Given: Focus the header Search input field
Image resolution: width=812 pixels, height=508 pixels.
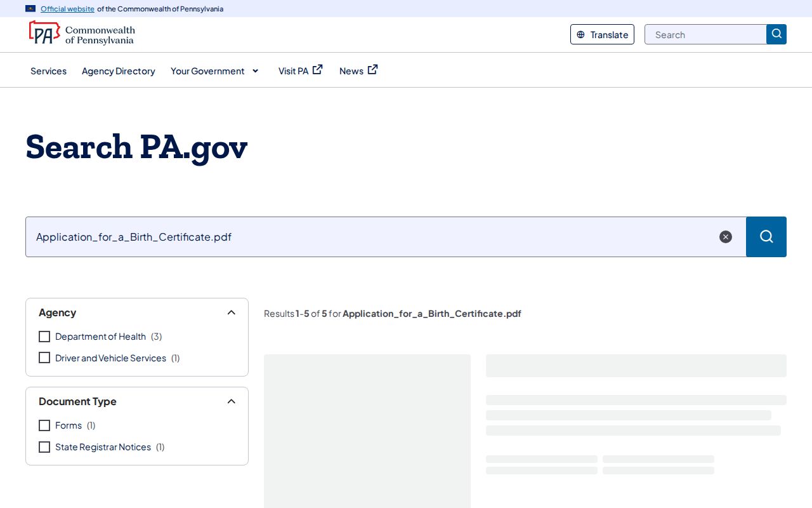Looking at the screenshot, I should [x=705, y=34].
